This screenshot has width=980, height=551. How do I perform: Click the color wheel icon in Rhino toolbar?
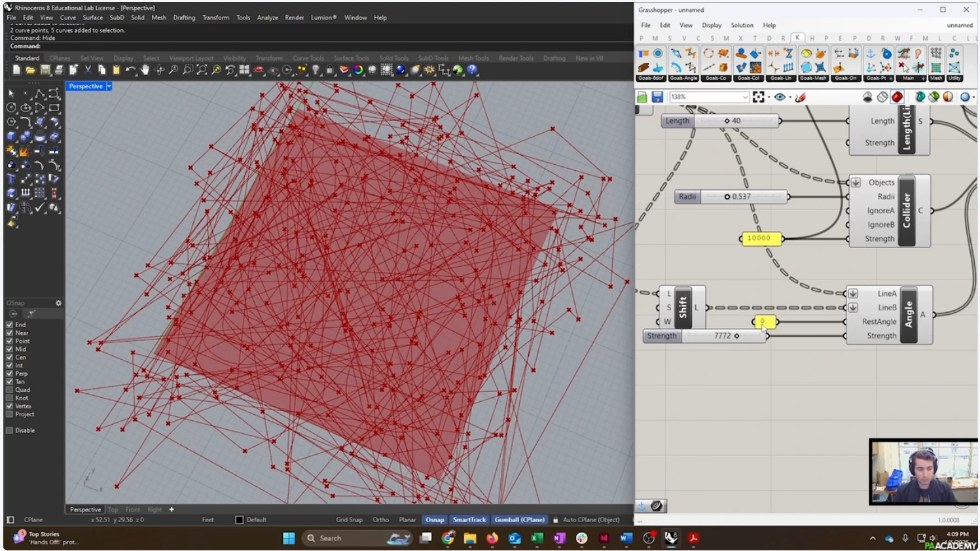coord(358,70)
